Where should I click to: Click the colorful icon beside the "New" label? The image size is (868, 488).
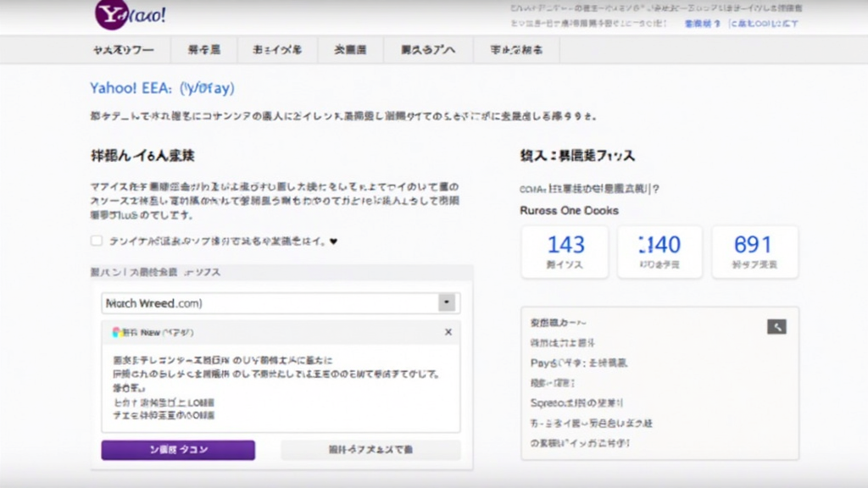(x=117, y=333)
